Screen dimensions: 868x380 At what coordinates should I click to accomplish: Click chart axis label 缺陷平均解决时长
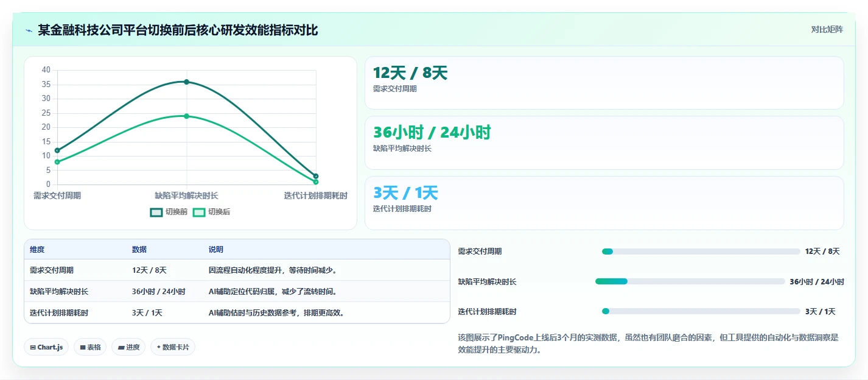click(x=186, y=195)
